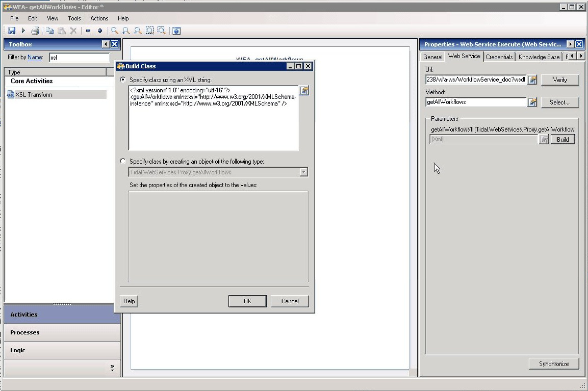Click the Url input field

click(476, 80)
